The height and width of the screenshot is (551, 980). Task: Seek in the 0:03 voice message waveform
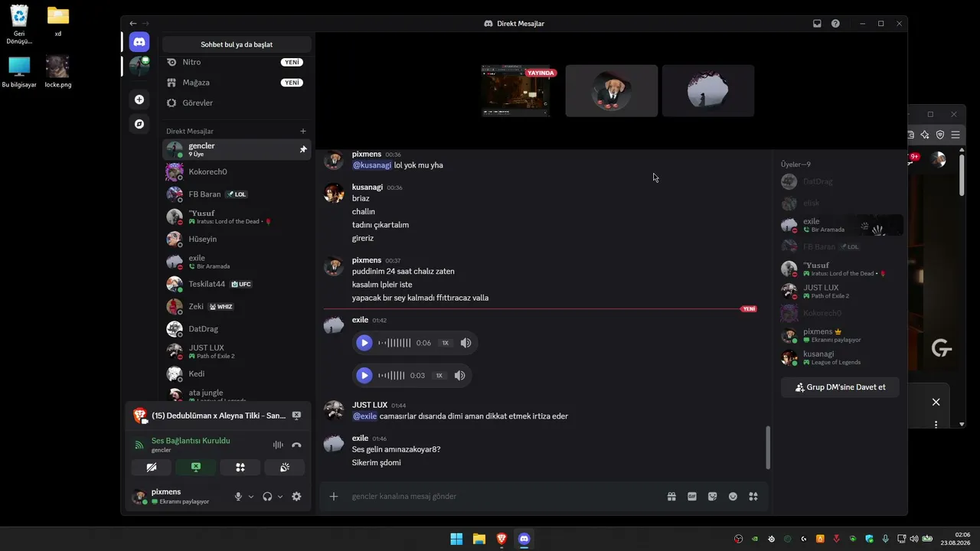click(391, 376)
